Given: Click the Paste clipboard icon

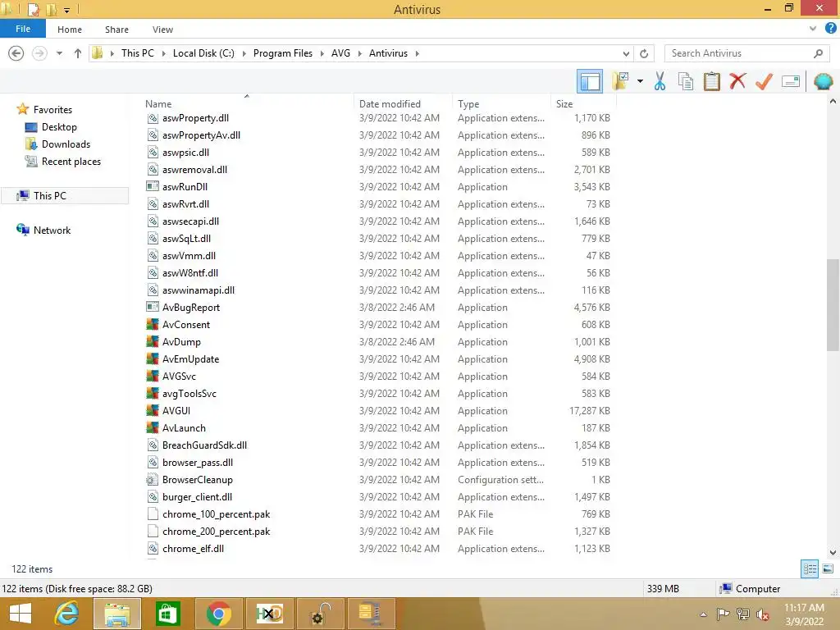Looking at the screenshot, I should point(711,81).
